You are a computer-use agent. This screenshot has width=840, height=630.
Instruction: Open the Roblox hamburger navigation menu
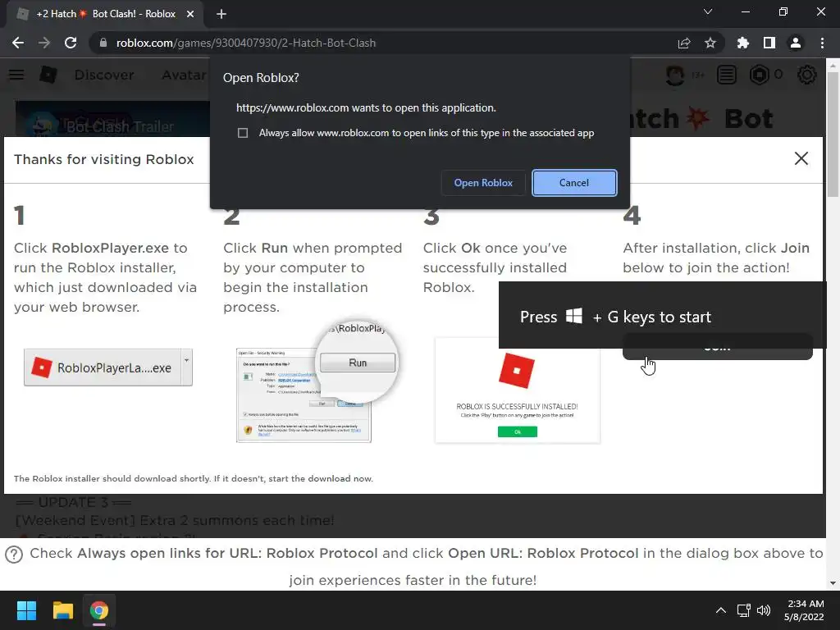(16, 75)
